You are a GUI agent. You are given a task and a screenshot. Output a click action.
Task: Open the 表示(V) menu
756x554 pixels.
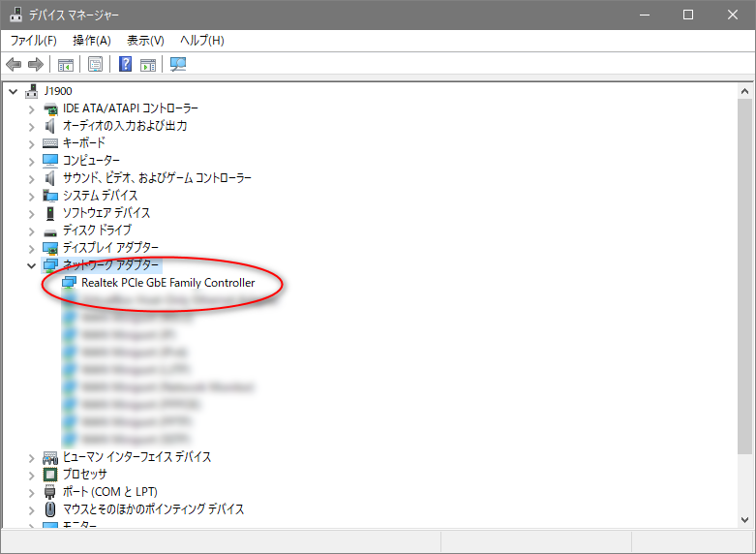(145, 41)
